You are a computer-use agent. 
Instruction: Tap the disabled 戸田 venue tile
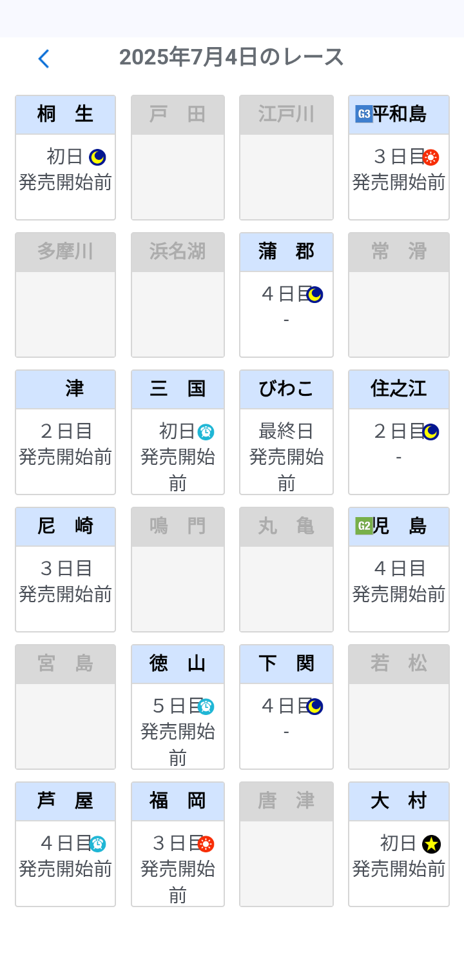(x=178, y=158)
